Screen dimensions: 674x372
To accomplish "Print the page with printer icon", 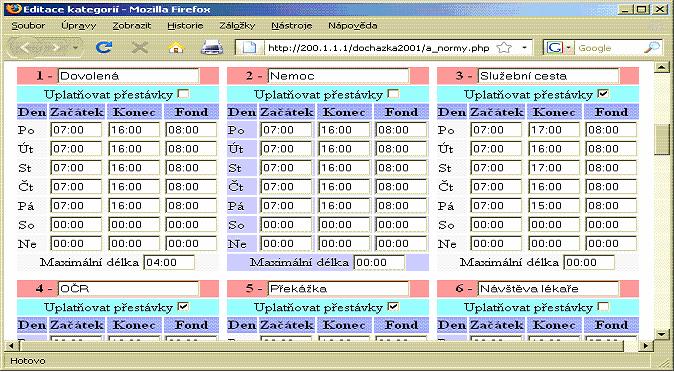I will tap(212, 47).
